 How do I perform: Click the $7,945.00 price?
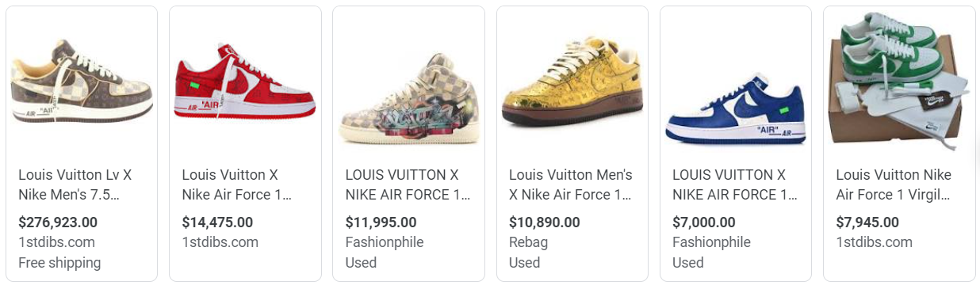pyautogui.click(x=867, y=222)
